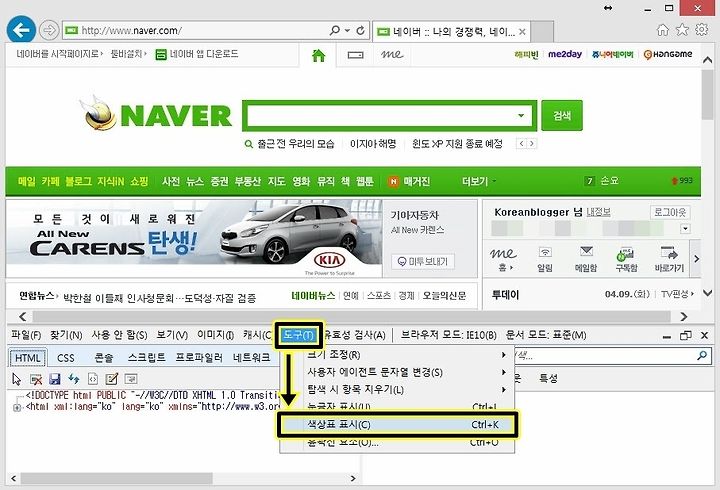
Task: Open the 파일(F) menu
Action: click(x=26, y=335)
